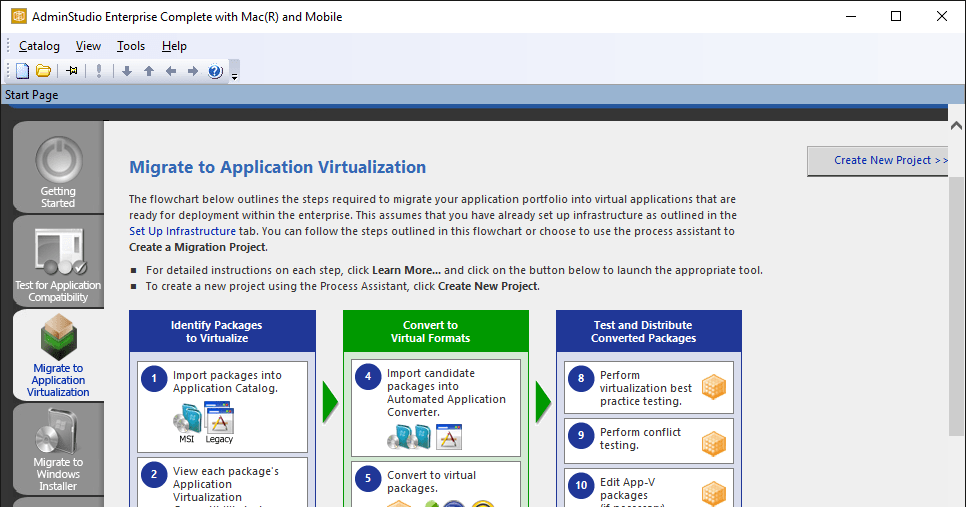
Task: Expand the toolbar options overflow arrow
Action: pos(234,75)
